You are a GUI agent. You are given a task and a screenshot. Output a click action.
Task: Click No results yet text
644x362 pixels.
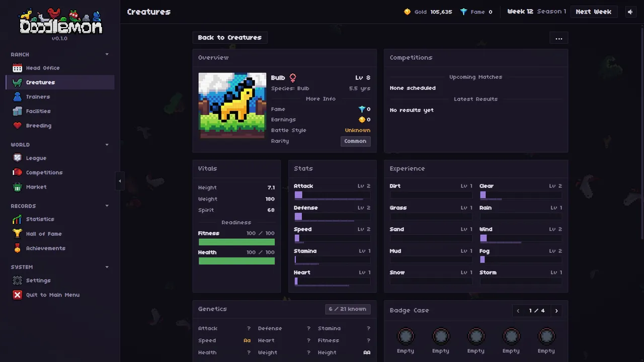412,110
